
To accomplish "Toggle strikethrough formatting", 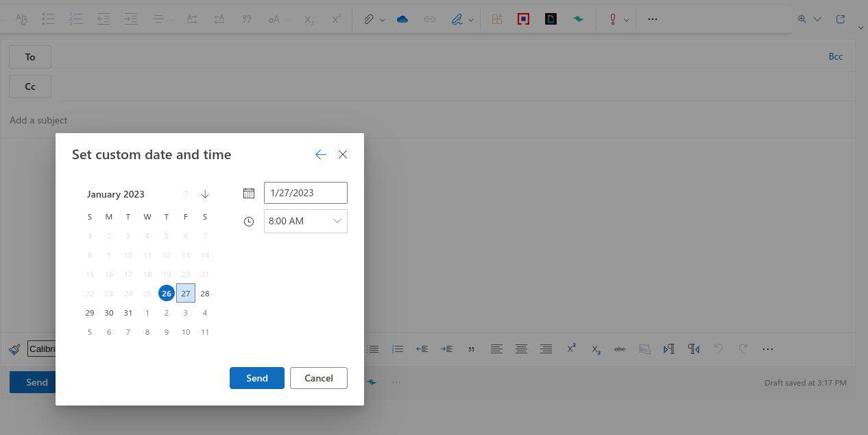I will [x=619, y=349].
